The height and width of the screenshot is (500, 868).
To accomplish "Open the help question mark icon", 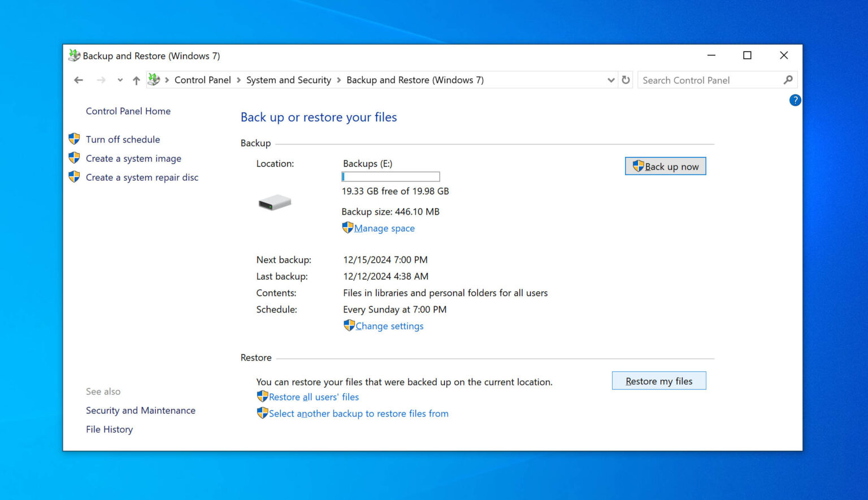I will 795,100.
